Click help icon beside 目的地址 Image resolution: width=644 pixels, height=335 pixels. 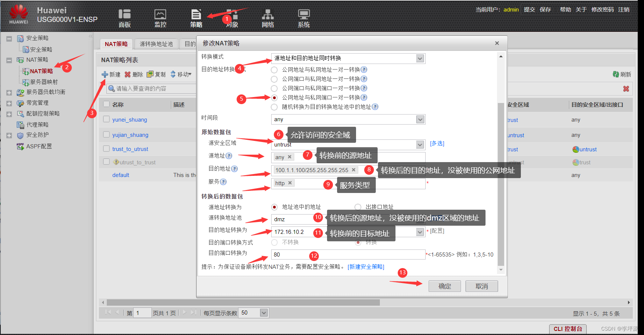[x=234, y=169]
